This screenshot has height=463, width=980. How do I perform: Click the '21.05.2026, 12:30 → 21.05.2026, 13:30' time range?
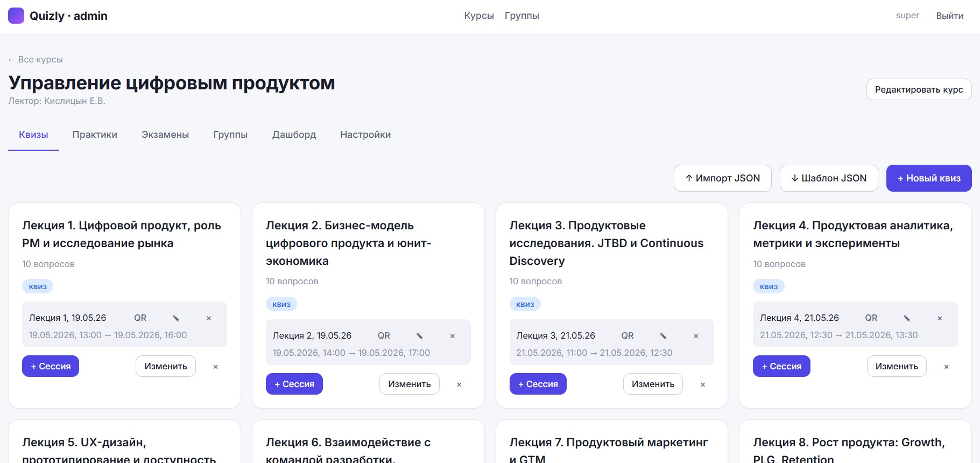[x=839, y=335]
